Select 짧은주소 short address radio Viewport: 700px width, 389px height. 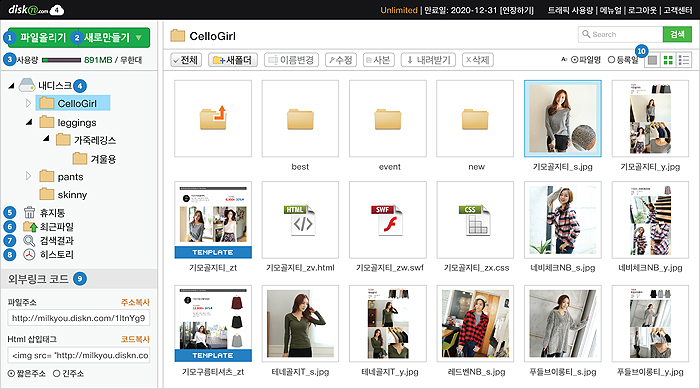coord(11,373)
